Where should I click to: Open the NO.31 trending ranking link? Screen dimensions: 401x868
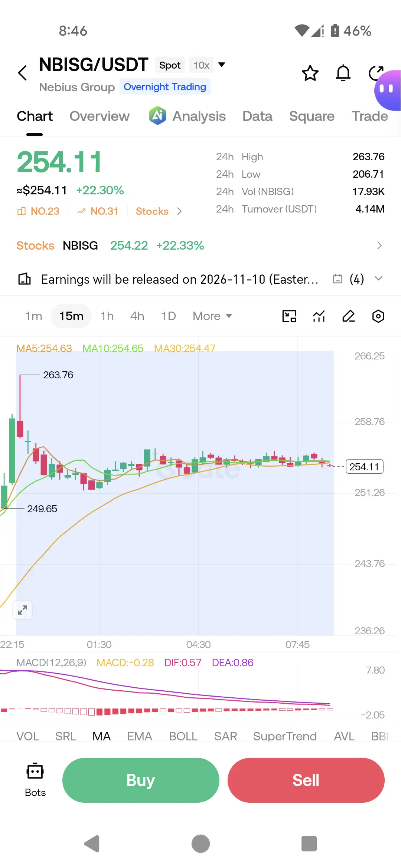(98, 211)
